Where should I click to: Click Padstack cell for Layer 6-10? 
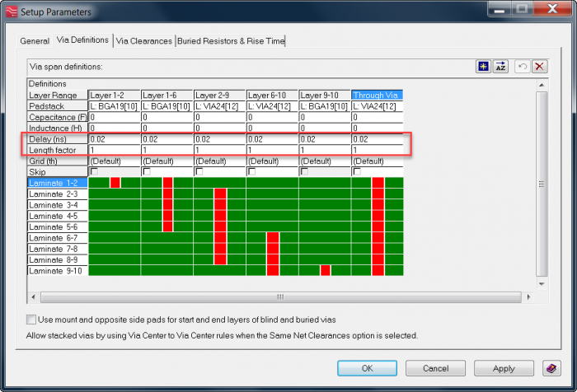tap(272, 106)
